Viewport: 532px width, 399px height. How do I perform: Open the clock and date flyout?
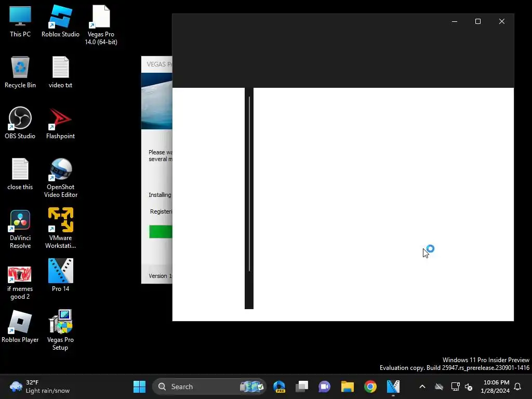[x=495, y=387]
